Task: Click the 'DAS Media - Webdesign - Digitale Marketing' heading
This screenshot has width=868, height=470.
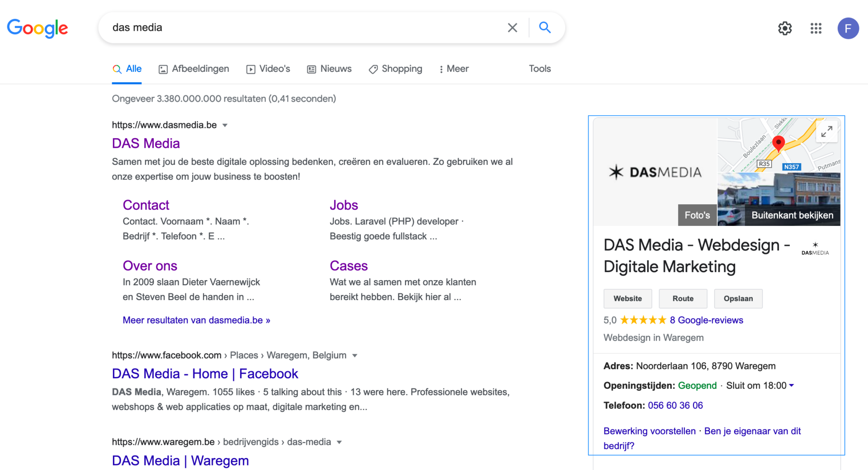Action: coord(697,256)
